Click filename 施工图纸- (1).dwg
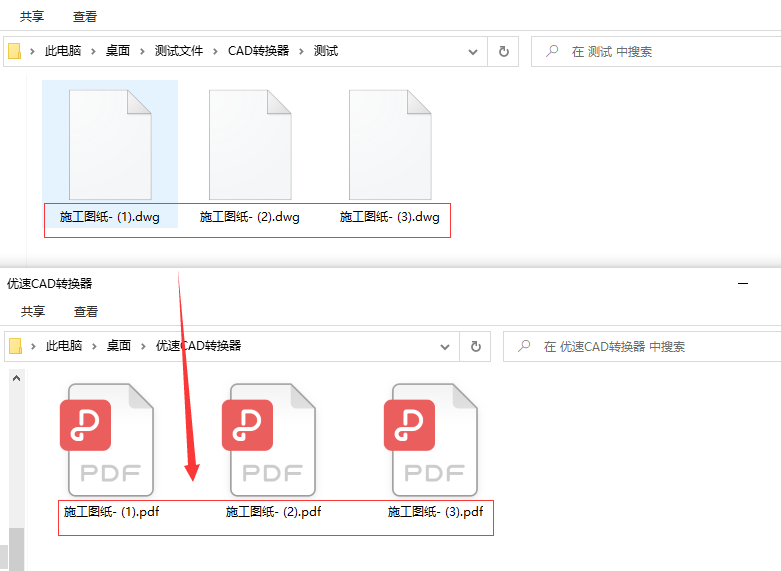 (x=110, y=217)
